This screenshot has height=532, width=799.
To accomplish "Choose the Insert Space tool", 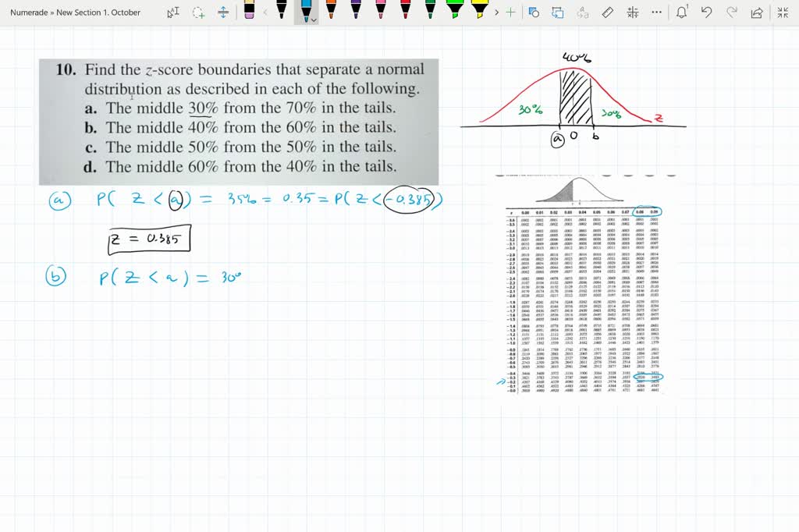I will (x=223, y=12).
